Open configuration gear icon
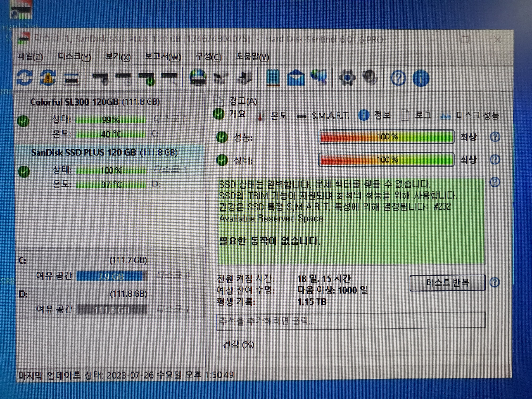This screenshot has height=399, width=532. click(x=347, y=78)
